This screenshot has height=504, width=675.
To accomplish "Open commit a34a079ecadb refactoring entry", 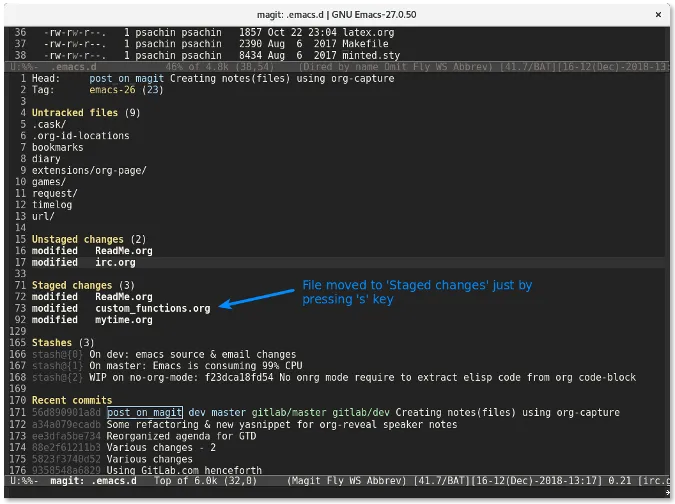I will point(66,424).
